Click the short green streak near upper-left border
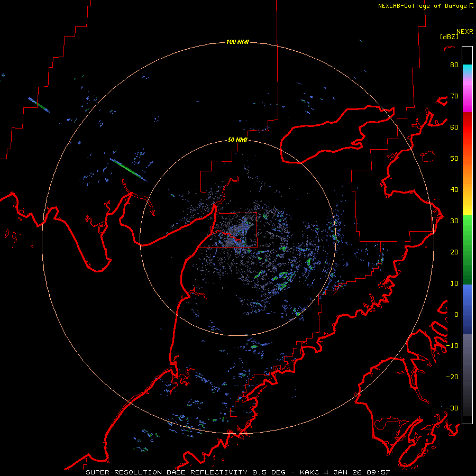 pos(39,105)
